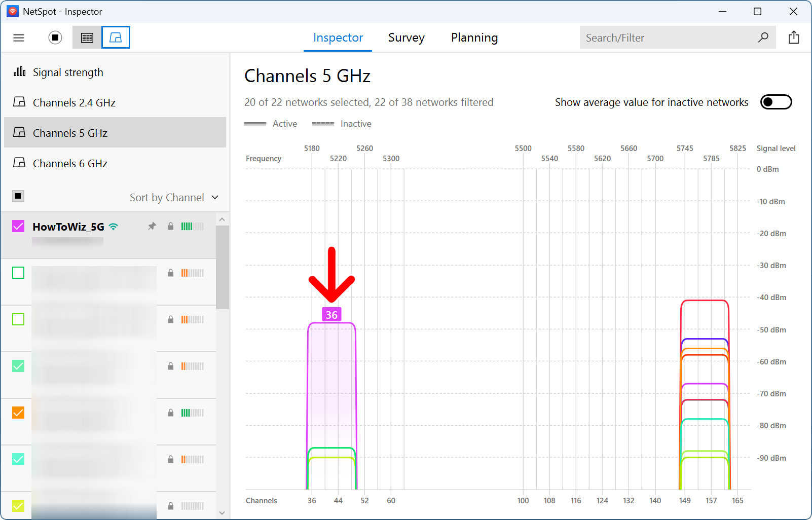The width and height of the screenshot is (812, 520).
Task: Select the channels chart view icon
Action: click(x=116, y=37)
